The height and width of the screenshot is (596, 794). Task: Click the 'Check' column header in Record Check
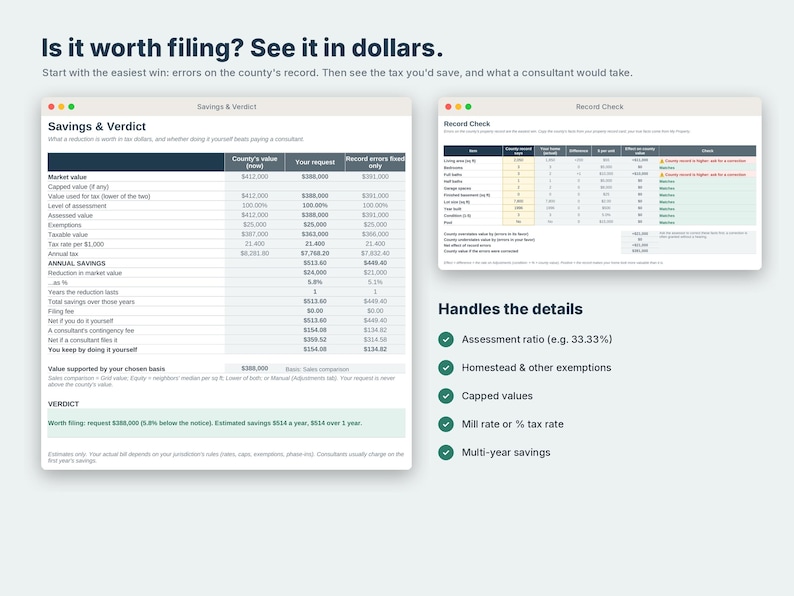tap(707, 151)
